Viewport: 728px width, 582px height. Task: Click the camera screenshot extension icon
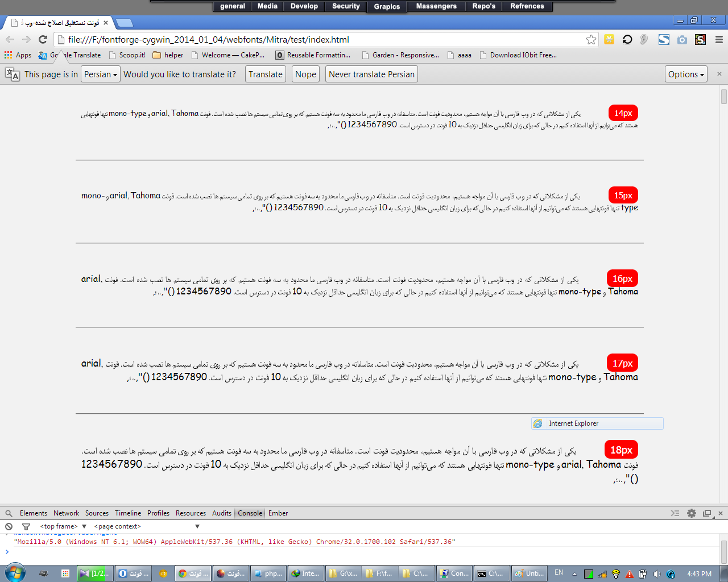(x=682, y=39)
